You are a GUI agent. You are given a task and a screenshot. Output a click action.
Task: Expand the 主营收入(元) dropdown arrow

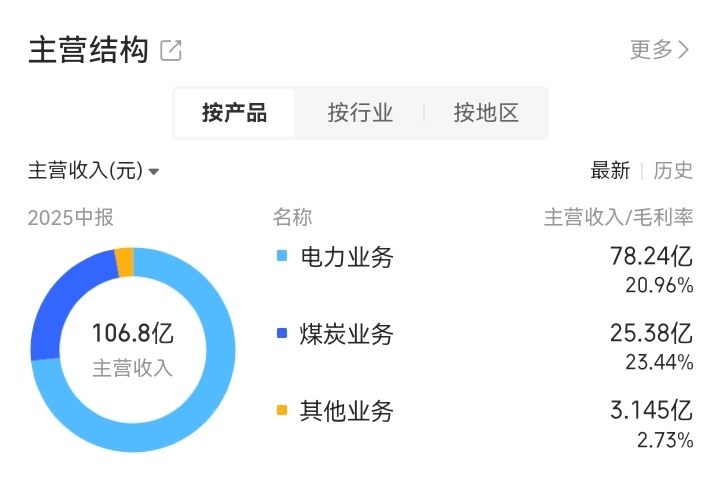pos(154,172)
